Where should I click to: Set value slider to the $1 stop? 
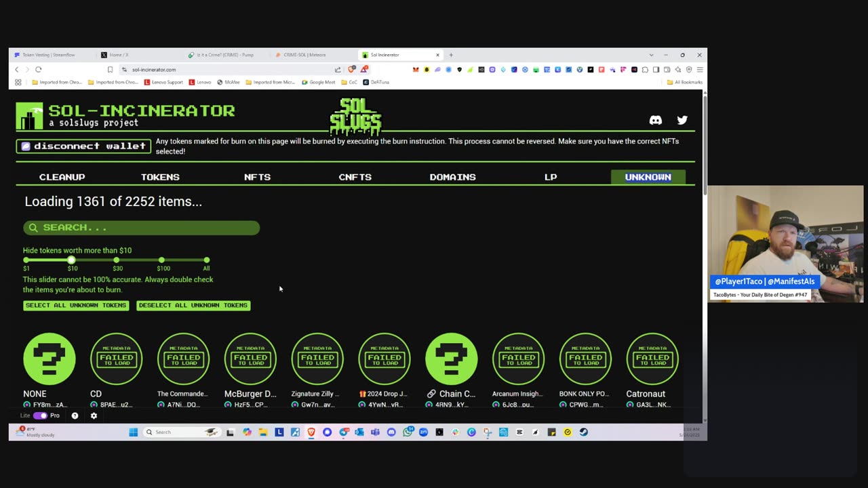pos(26,260)
